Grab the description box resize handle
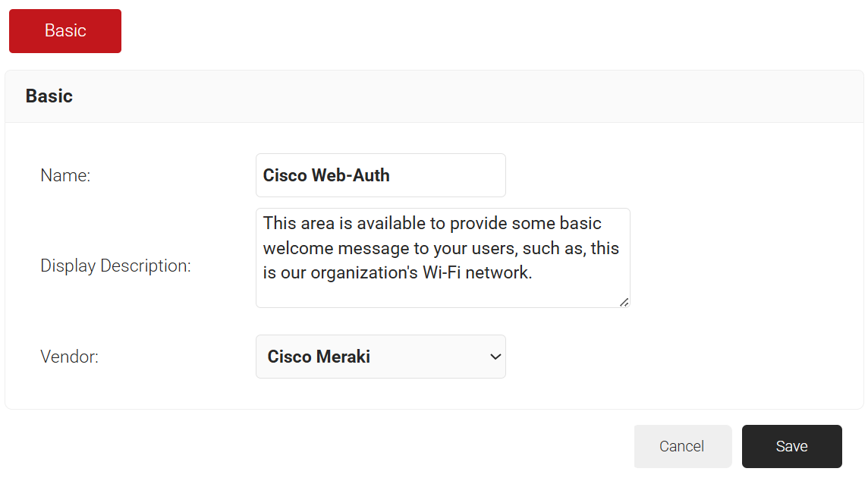This screenshot has height=481, width=868. point(624,302)
